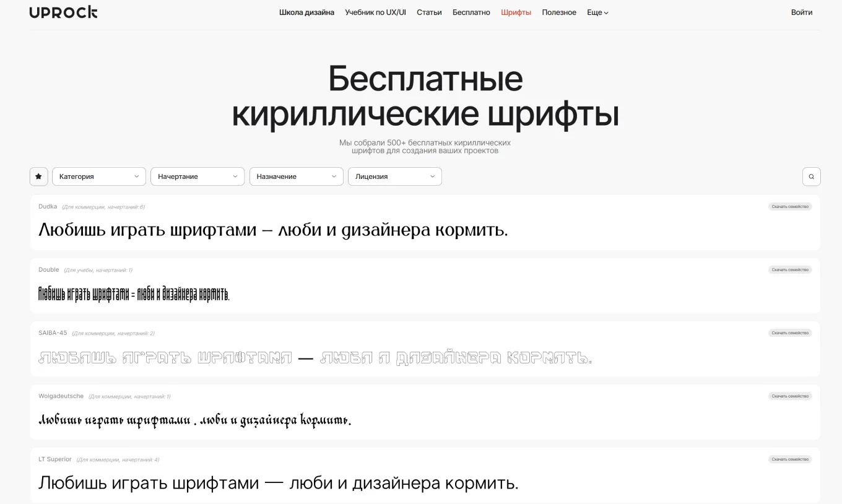This screenshot has height=504, width=842.
Task: Download the Wolgadeutsche font family
Action: (x=790, y=396)
